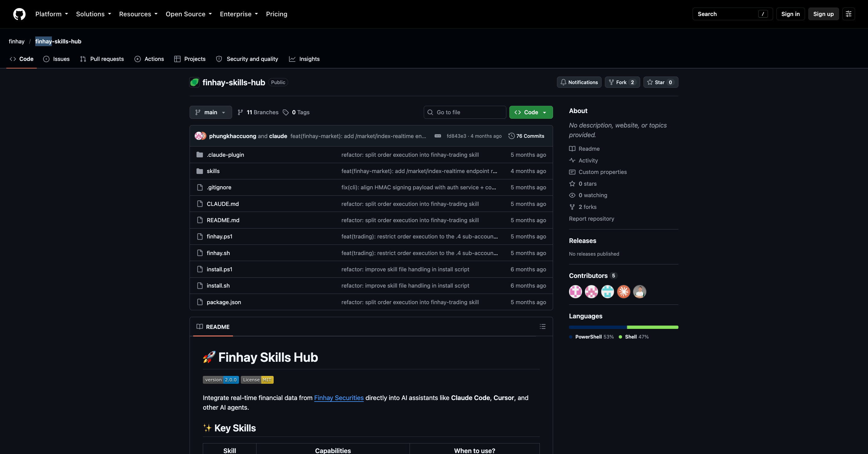Focus the Go to file field
This screenshot has width=868, height=454.
coord(465,112)
